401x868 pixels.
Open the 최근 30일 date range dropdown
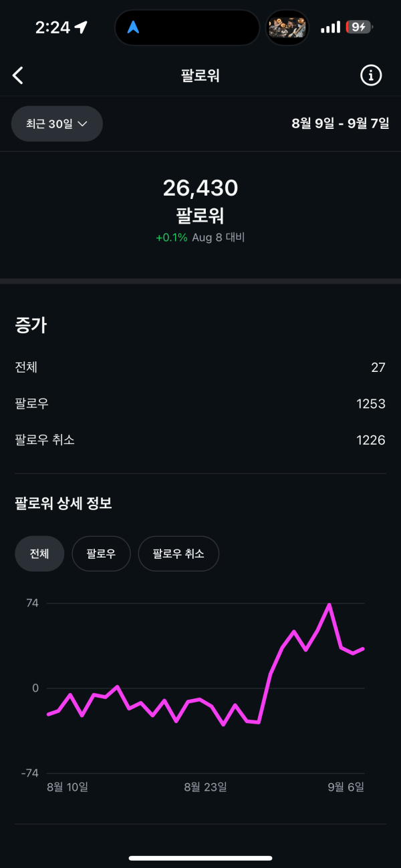pyautogui.click(x=57, y=124)
